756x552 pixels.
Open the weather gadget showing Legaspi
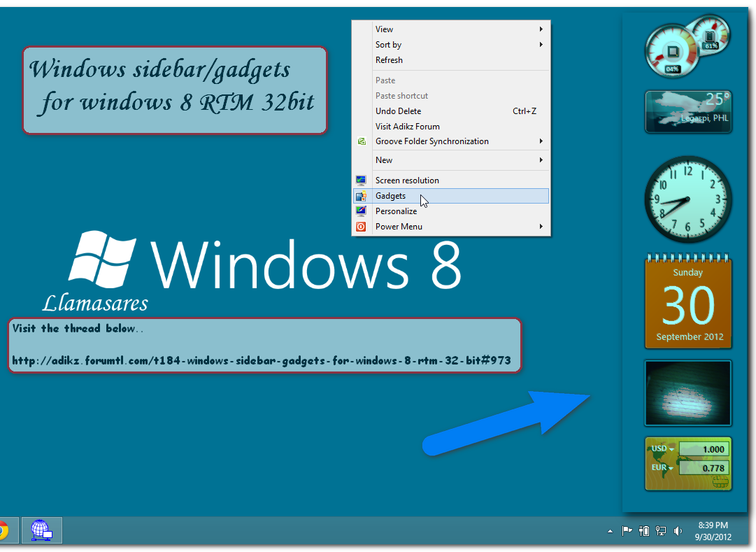click(688, 111)
